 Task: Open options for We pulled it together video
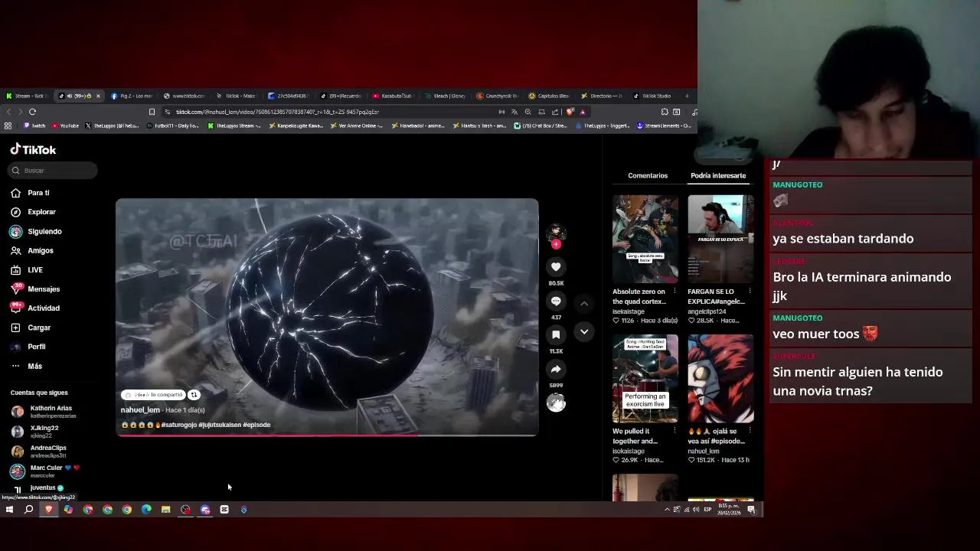[x=675, y=431]
